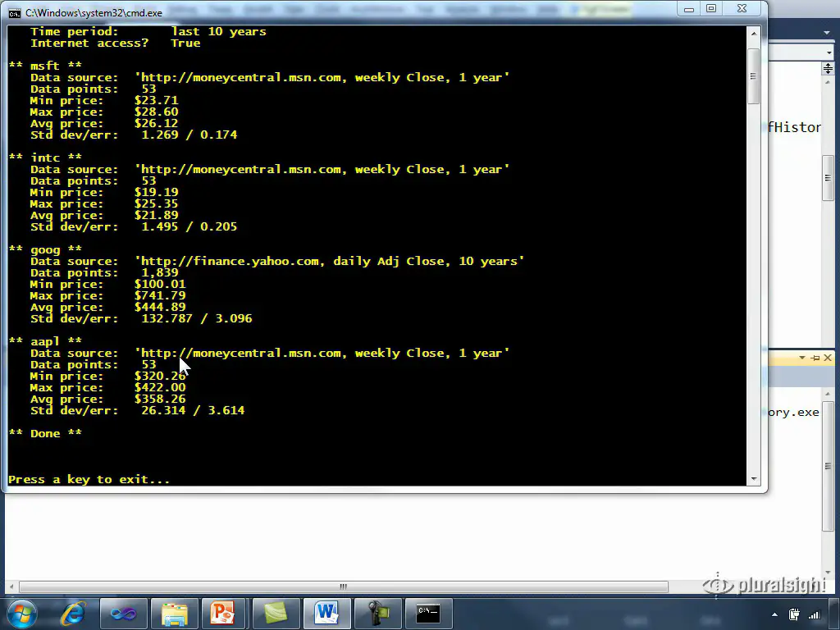Click the console scrollbar down arrow
Image resolution: width=840 pixels, height=630 pixels.
click(x=754, y=479)
